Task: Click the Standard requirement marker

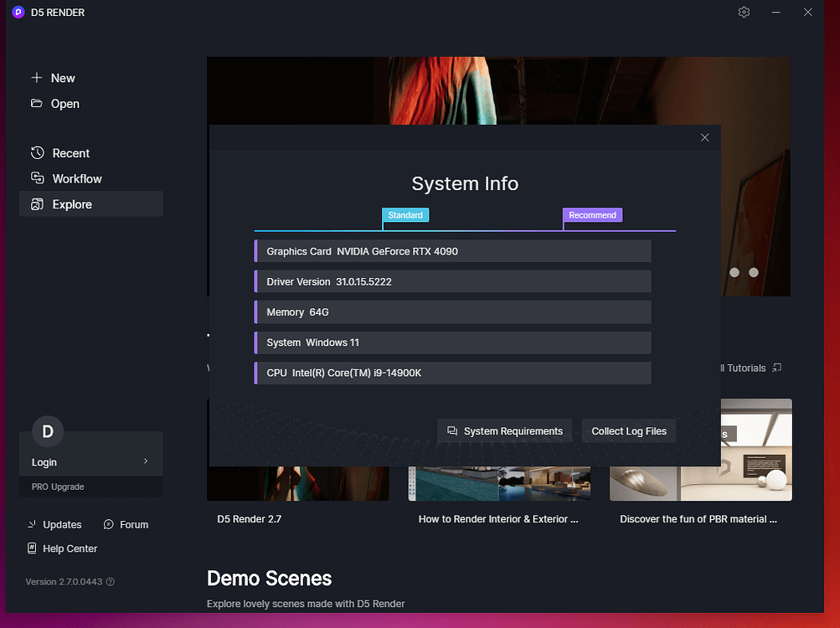Action: coord(405,215)
